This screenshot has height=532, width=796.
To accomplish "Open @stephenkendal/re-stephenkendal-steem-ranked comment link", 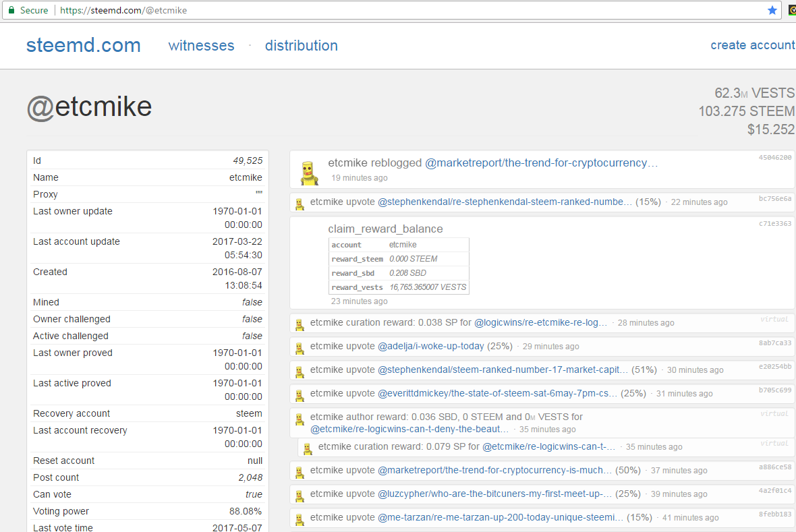I will [x=505, y=202].
